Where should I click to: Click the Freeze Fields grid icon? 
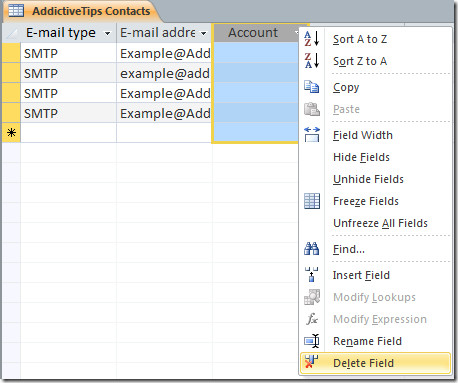(312, 201)
